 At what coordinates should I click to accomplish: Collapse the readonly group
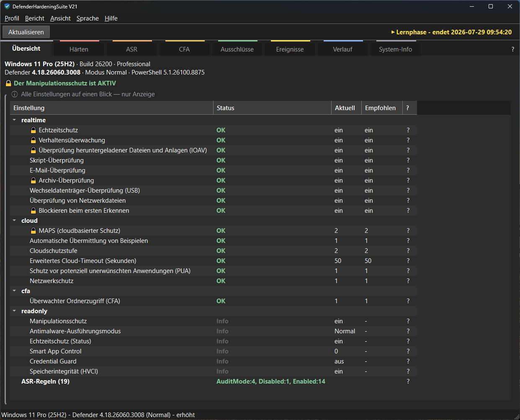[14, 311]
